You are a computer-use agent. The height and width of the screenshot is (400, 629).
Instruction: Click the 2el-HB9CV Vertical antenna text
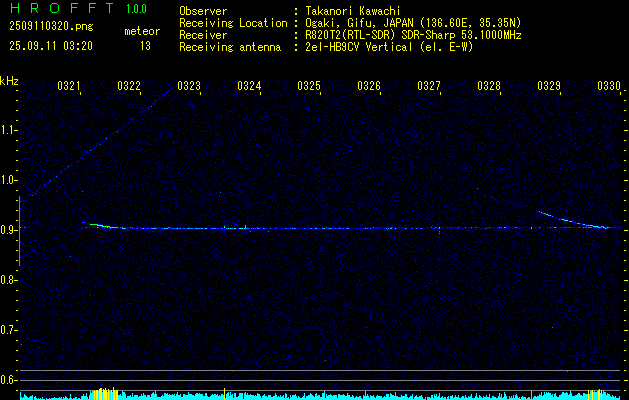389,47
